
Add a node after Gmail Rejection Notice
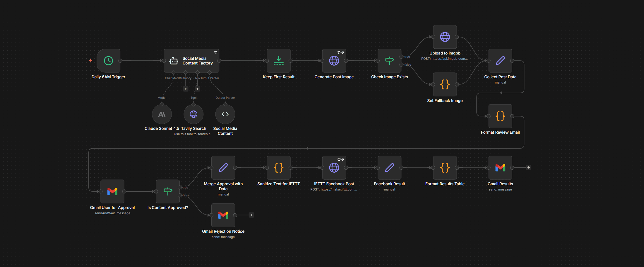(x=251, y=215)
